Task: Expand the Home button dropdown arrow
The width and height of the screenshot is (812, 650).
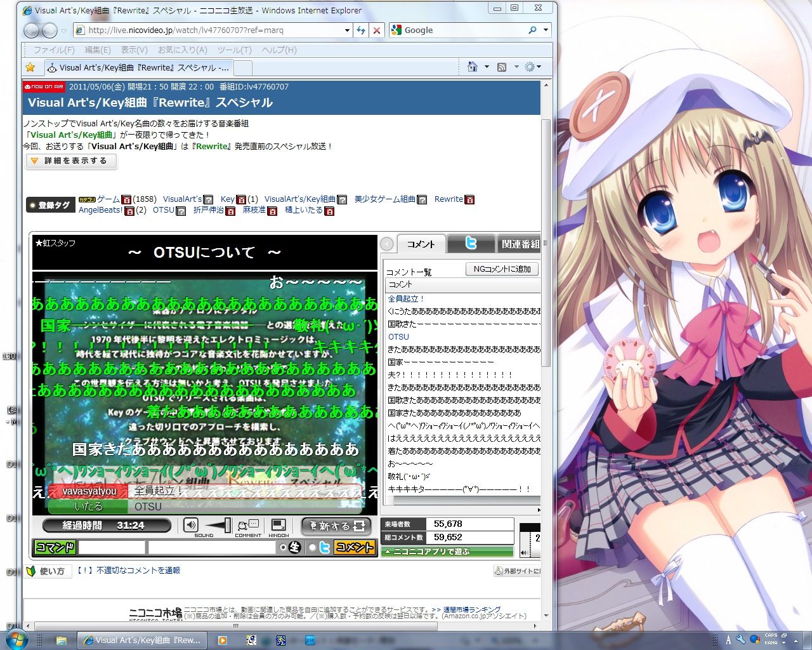Action: (x=487, y=67)
